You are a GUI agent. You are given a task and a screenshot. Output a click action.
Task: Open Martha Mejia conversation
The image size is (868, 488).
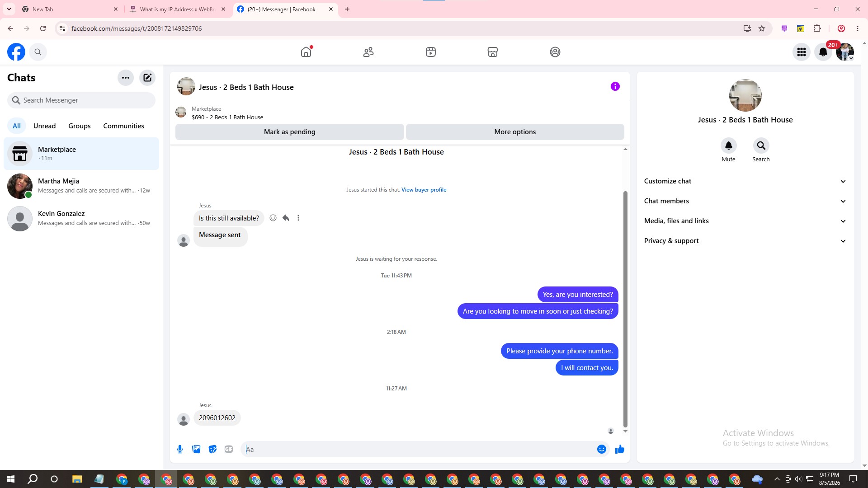pos(81,186)
